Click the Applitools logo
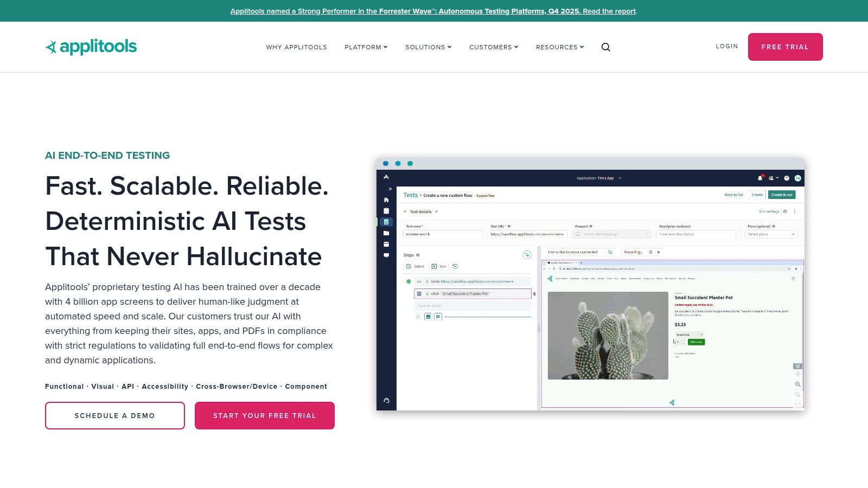Viewport: 868px width, 488px height. tap(91, 47)
